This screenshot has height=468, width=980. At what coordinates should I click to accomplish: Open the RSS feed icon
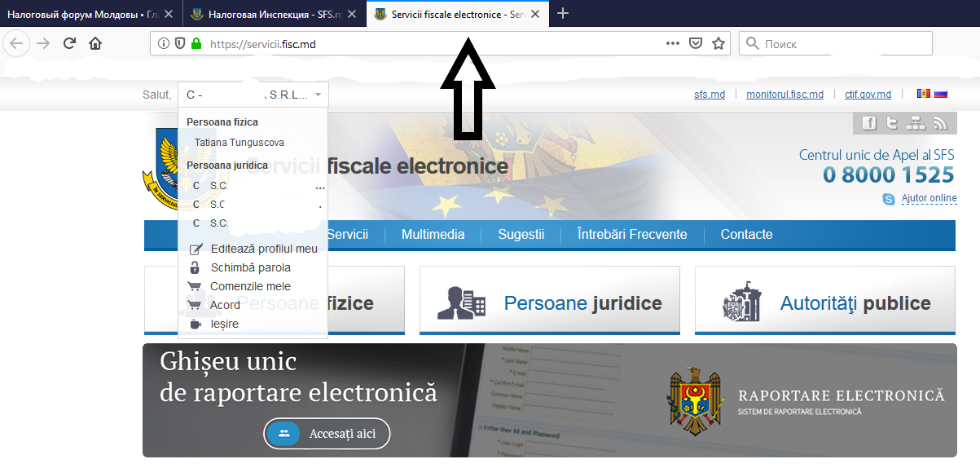(x=940, y=123)
